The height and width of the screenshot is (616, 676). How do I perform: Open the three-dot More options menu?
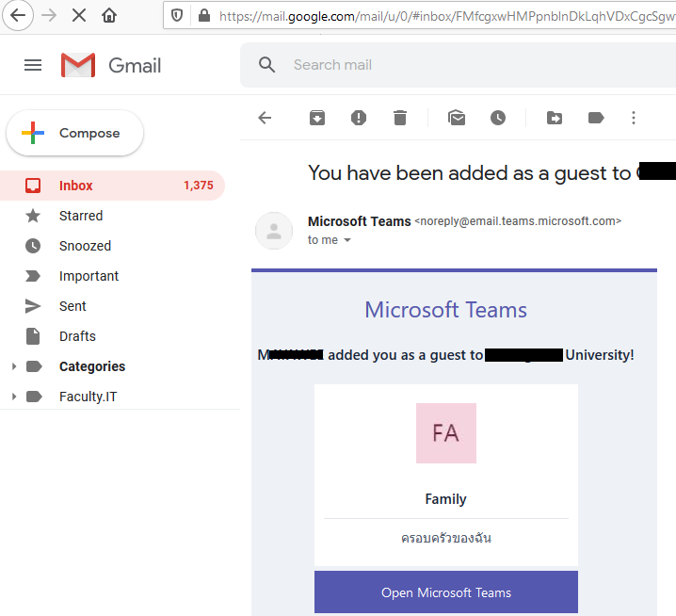[x=634, y=118]
